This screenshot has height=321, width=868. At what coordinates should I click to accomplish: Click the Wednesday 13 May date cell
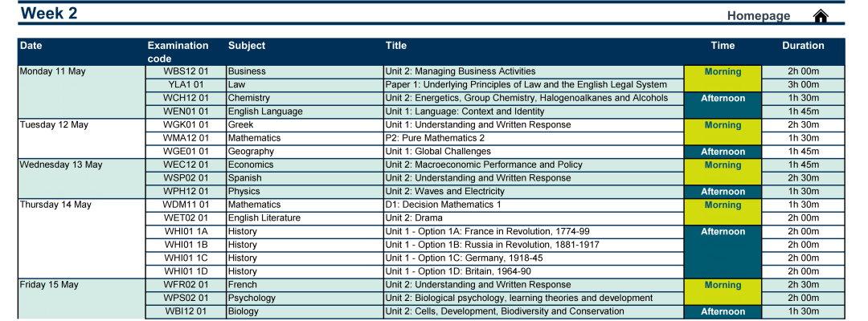click(x=61, y=165)
